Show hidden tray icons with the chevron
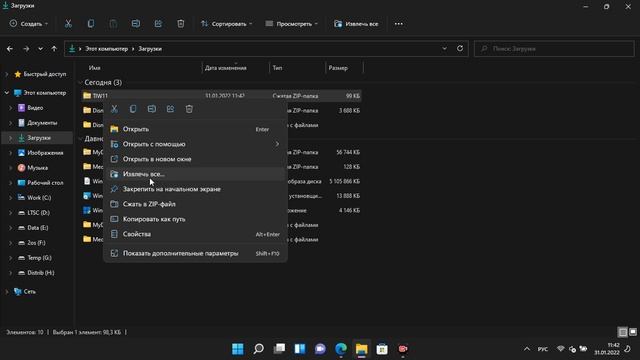This screenshot has height=360, width=640. point(527,349)
